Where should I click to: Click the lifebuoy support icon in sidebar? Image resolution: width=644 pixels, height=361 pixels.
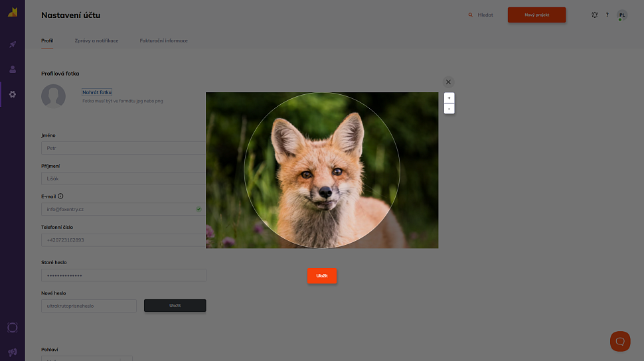tap(13, 327)
